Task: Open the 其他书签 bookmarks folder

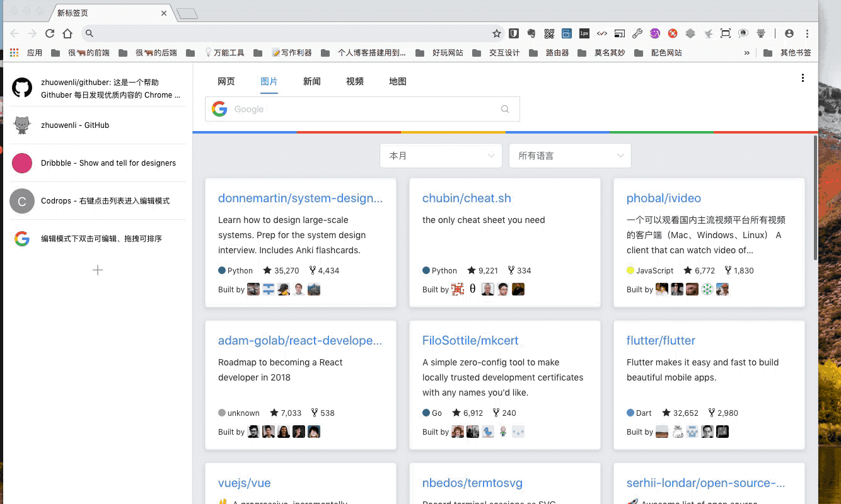Action: [x=787, y=53]
